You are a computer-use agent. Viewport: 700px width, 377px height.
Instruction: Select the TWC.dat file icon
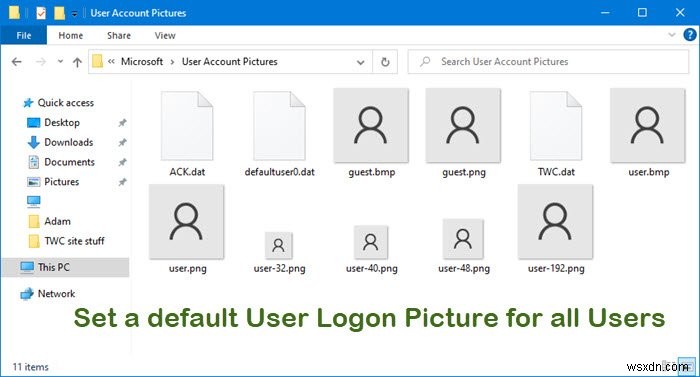(x=556, y=126)
